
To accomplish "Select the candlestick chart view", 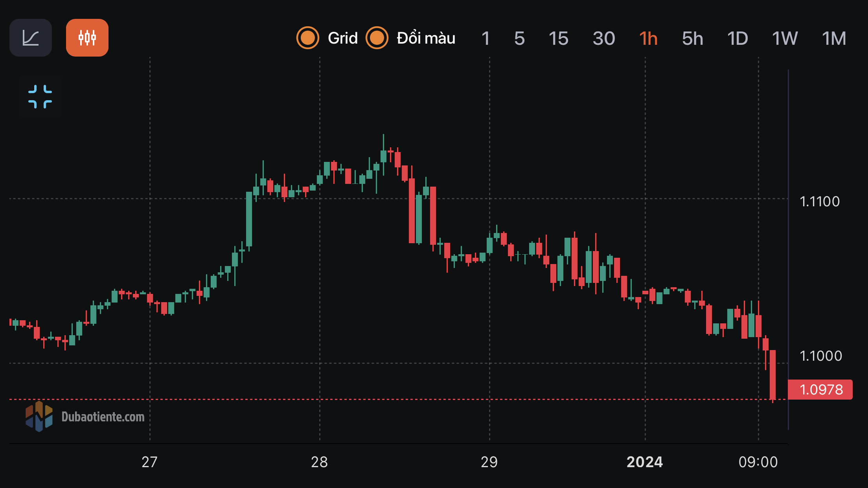I will [x=87, y=38].
